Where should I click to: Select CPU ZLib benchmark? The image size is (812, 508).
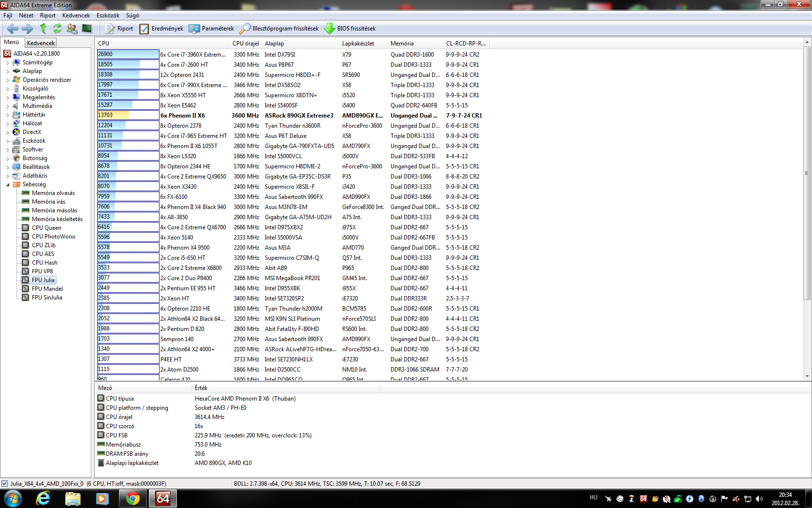tap(43, 245)
